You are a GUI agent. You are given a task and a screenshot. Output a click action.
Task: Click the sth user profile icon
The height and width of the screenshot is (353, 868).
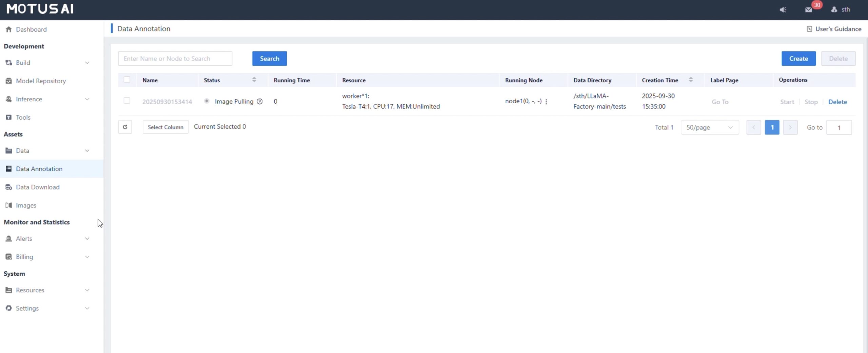(x=834, y=9)
